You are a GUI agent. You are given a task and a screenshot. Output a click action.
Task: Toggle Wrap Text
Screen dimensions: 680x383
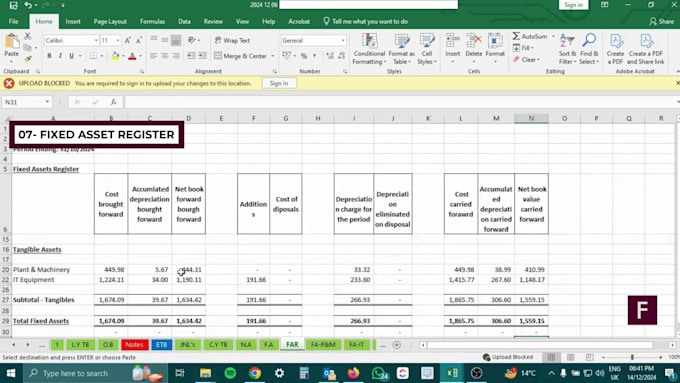[x=232, y=40]
